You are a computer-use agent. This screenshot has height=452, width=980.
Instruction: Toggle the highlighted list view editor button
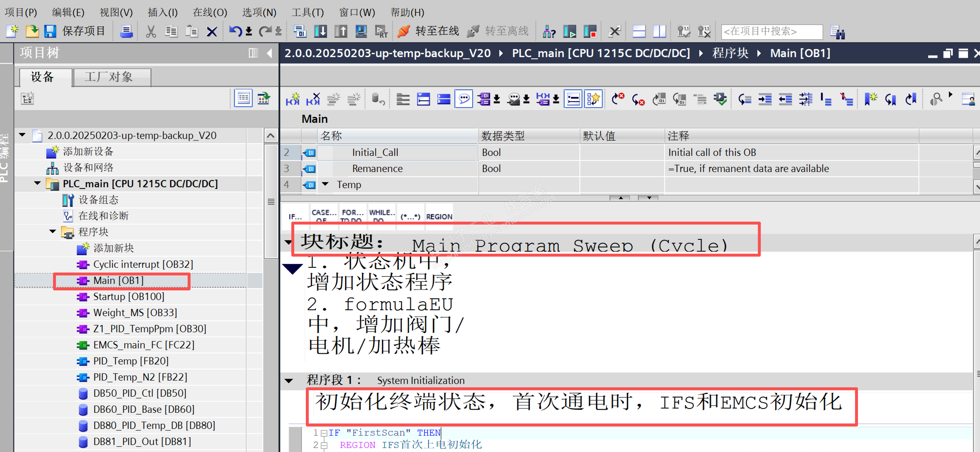(573, 99)
